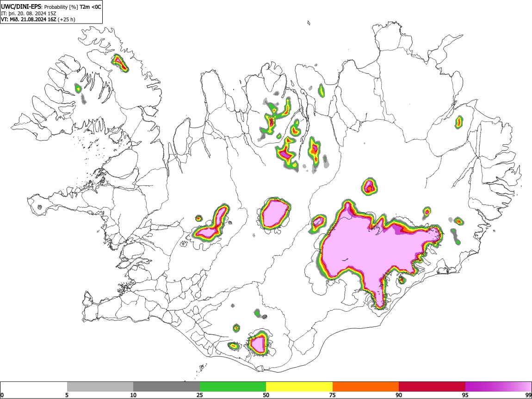This screenshot has width=532, height=399.
Task: Click the 'VT: Mið. 21.08.2024 16Z' line
Action: (x=29, y=19)
